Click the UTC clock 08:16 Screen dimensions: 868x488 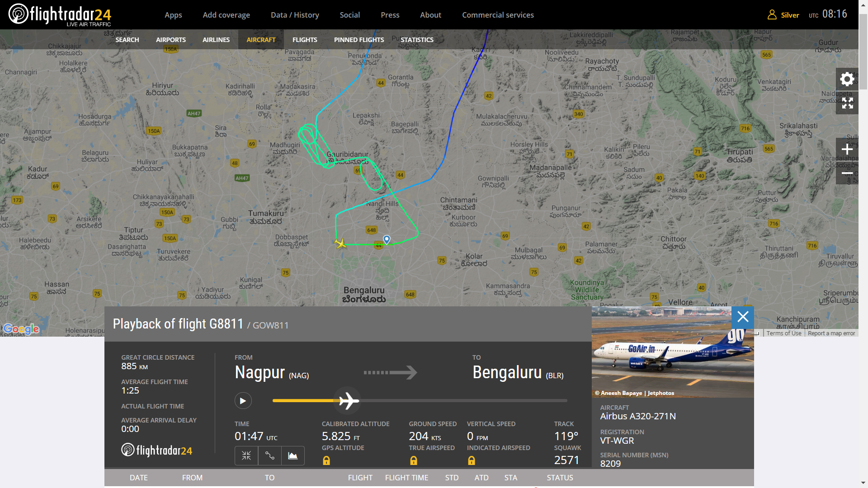click(x=834, y=14)
